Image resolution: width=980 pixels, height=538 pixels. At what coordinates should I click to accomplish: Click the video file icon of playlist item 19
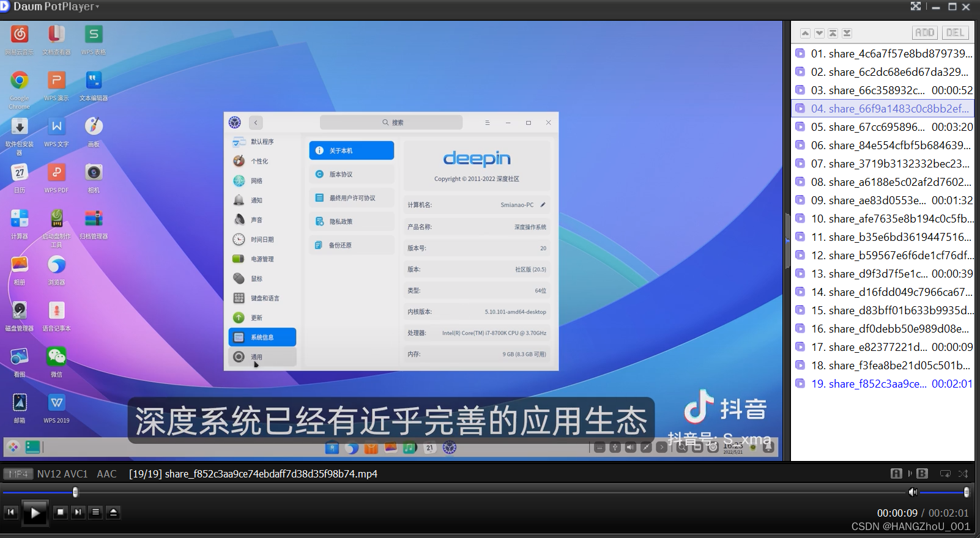coord(800,383)
